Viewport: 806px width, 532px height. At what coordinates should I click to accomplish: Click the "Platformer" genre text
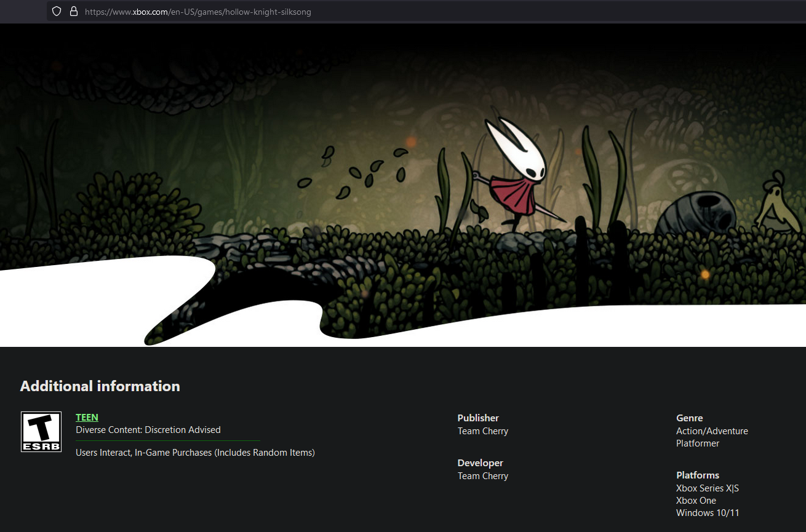(698, 443)
